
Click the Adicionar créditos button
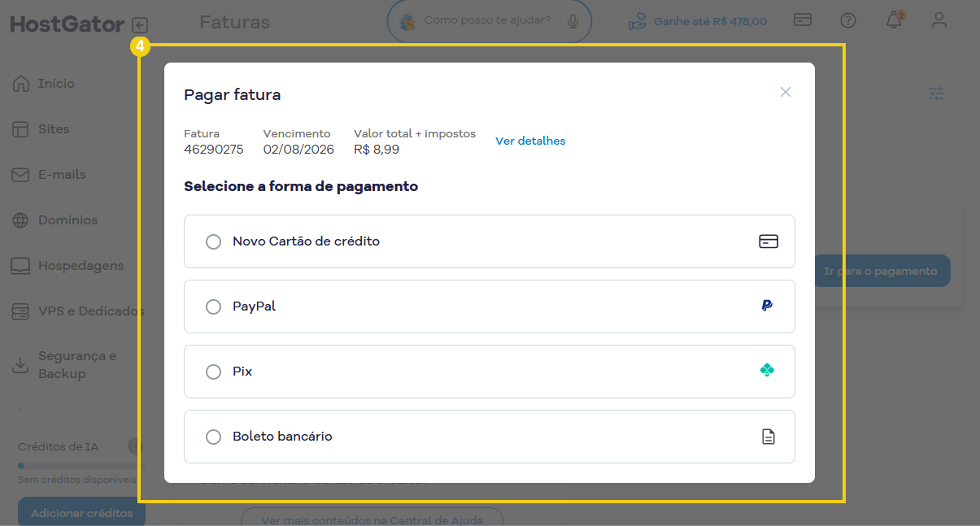(81, 513)
